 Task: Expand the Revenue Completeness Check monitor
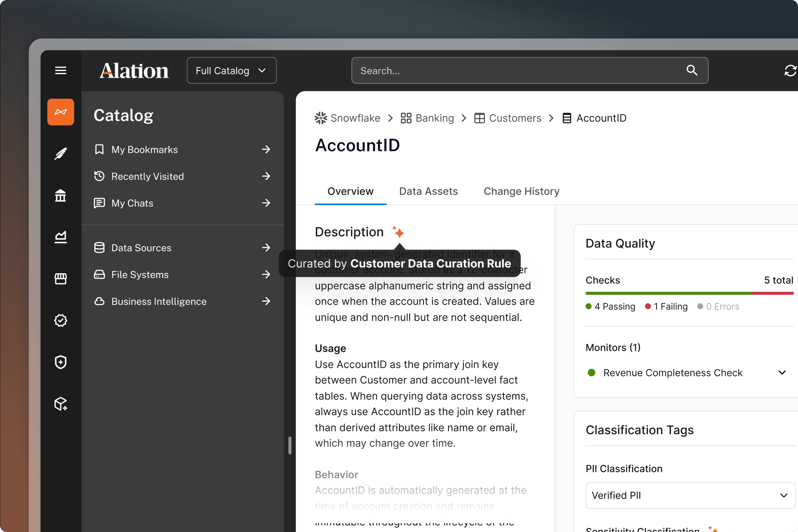(782, 372)
